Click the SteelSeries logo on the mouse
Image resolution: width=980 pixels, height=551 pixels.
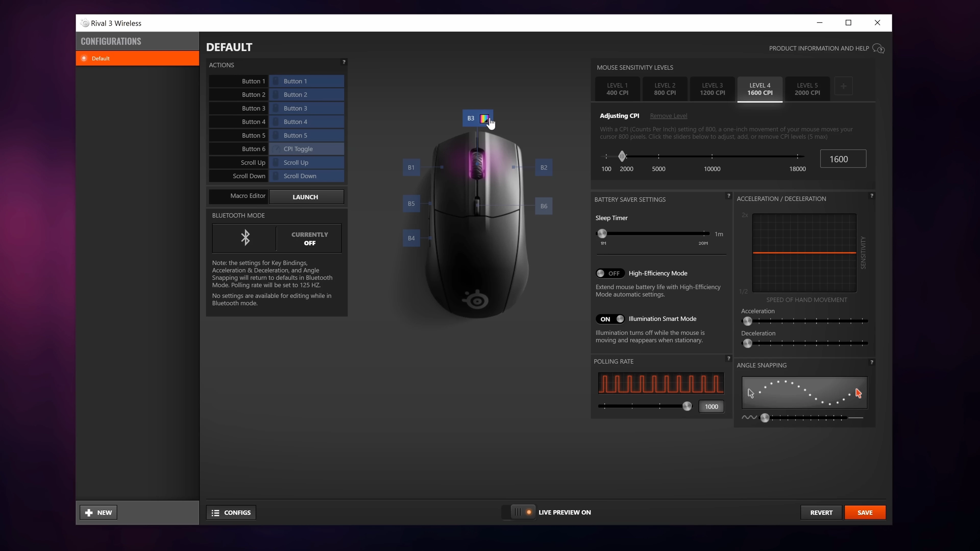tap(475, 300)
